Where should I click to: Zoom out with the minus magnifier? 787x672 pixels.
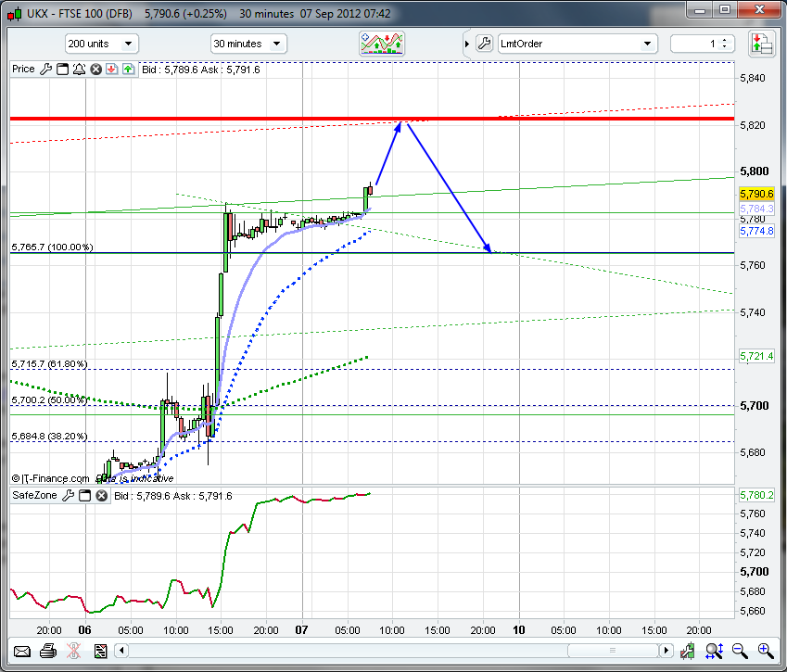point(740,651)
